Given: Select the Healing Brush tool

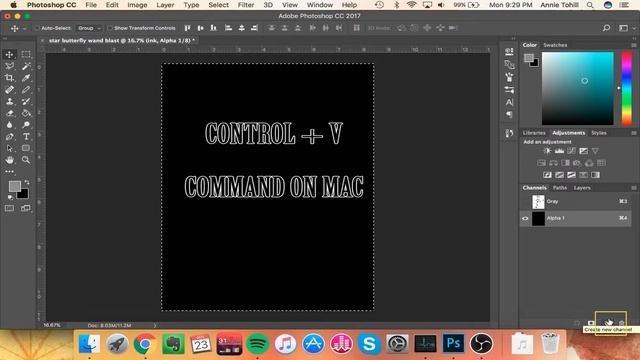Looking at the screenshot, I should coord(9,89).
